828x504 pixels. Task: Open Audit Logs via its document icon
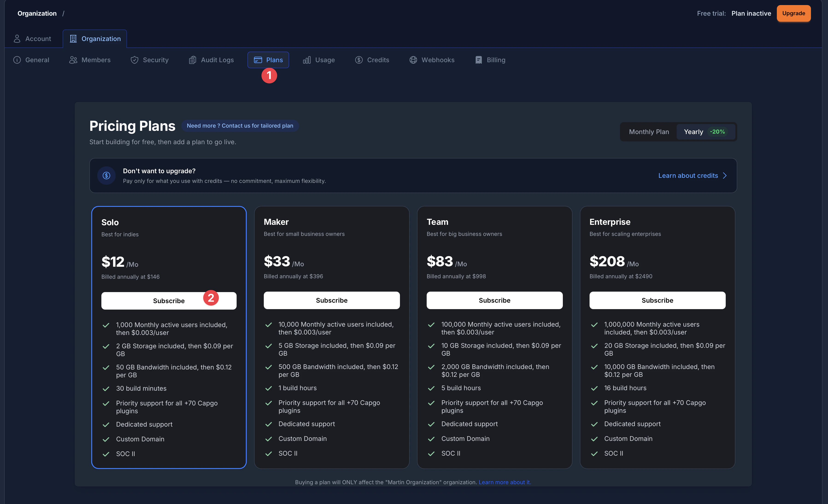pos(193,60)
